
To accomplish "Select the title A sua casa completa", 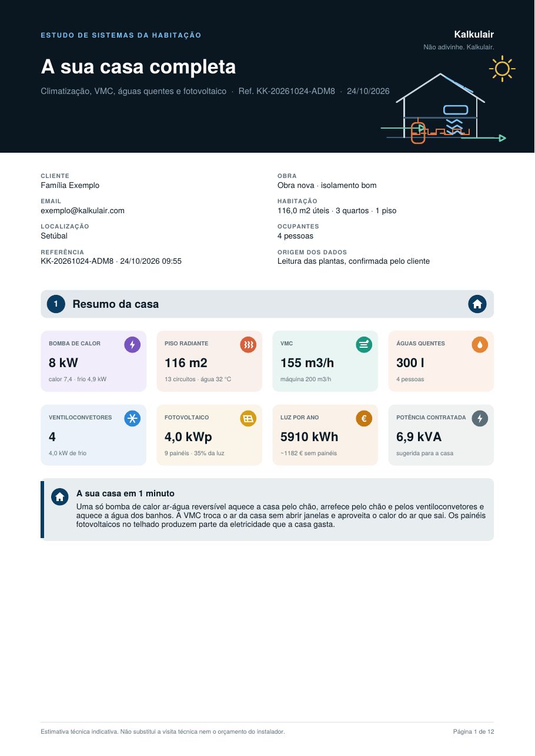I will 138,67.
